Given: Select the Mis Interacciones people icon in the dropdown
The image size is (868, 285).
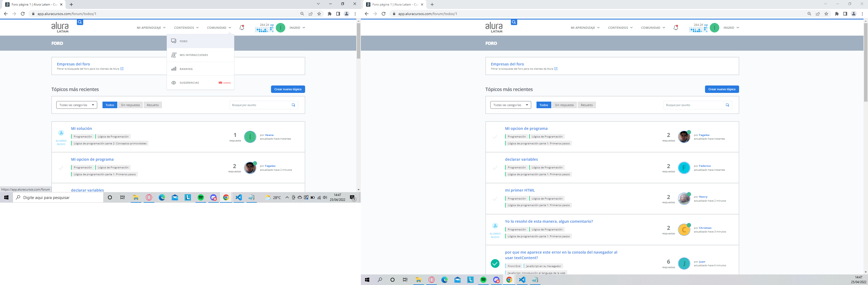Looking at the screenshot, I should 174,55.
